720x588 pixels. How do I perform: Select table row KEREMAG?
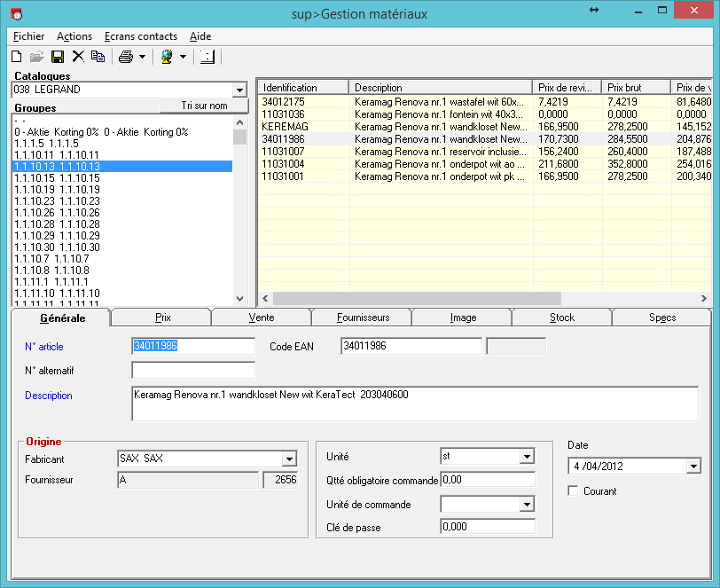pos(485,126)
